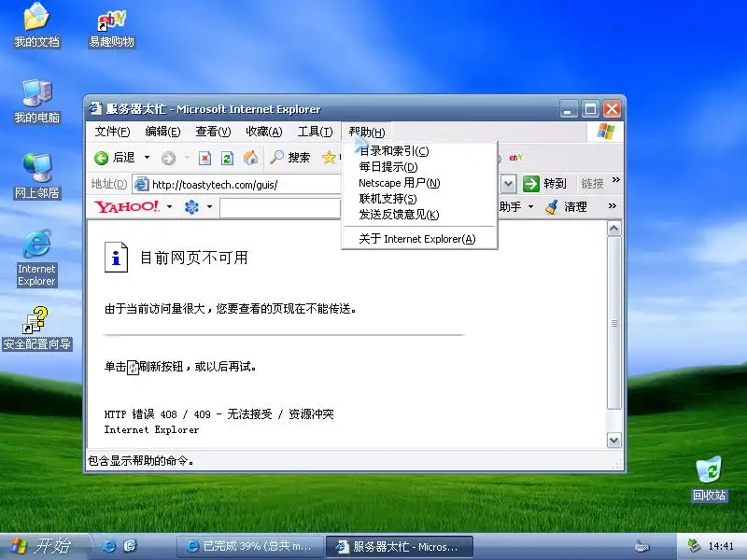Image resolution: width=747 pixels, height=560 pixels.
Task: Click the eBay toolbar icon
Action: 515,157
